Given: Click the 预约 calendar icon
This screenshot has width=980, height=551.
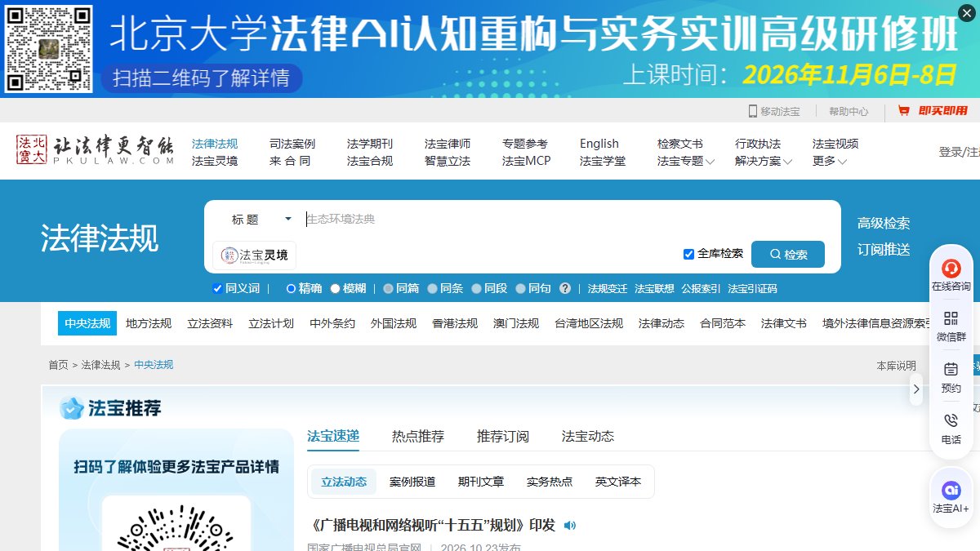Looking at the screenshot, I should [x=951, y=370].
